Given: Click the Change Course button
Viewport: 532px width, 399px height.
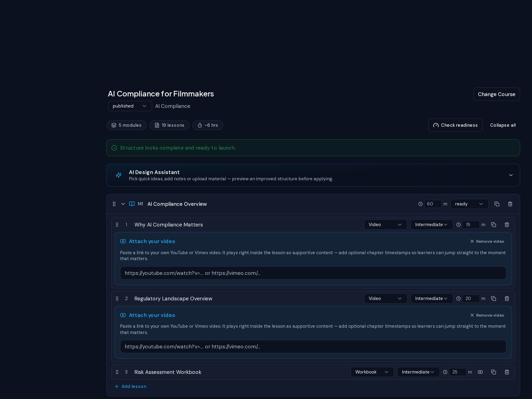Looking at the screenshot, I should point(497,94).
